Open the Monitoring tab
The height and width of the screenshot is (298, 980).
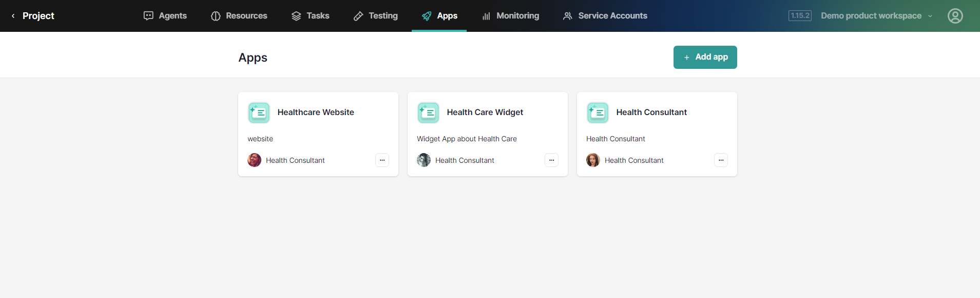[510, 16]
